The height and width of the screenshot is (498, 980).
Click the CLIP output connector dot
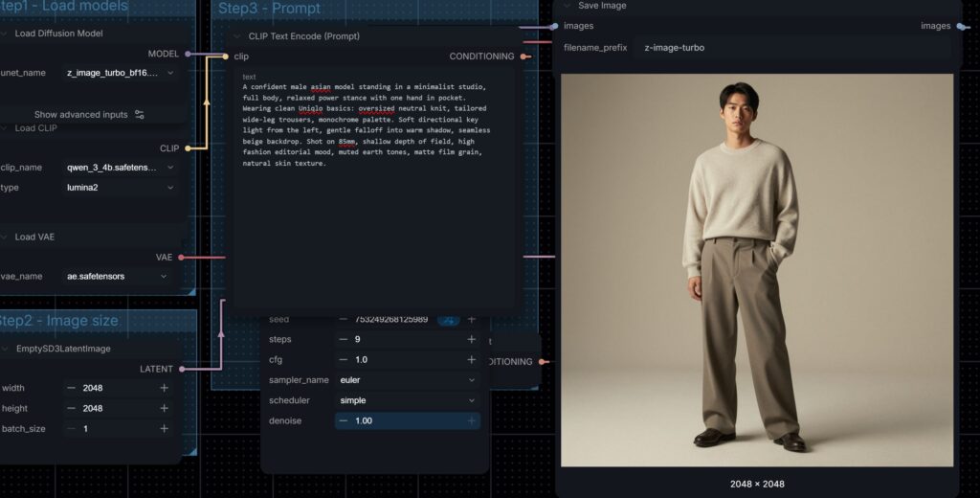click(188, 148)
